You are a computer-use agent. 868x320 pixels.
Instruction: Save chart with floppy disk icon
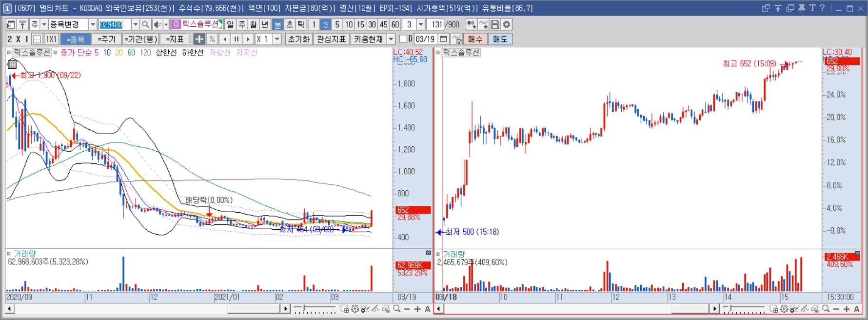[x=495, y=24]
